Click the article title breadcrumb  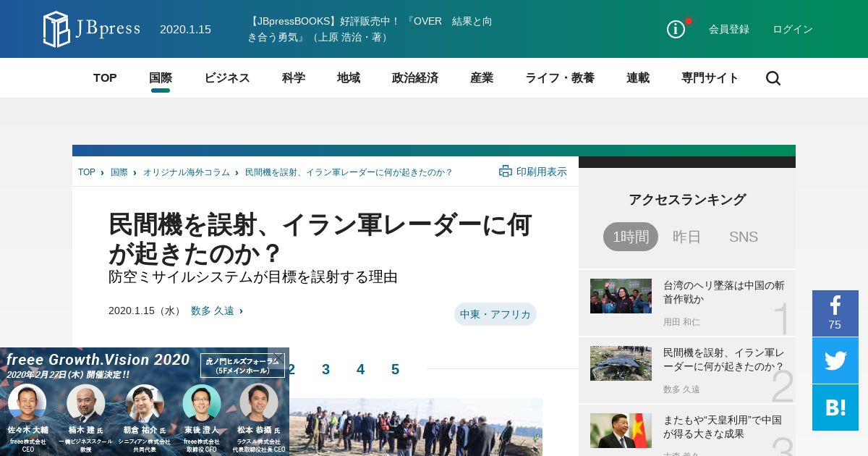349,172
